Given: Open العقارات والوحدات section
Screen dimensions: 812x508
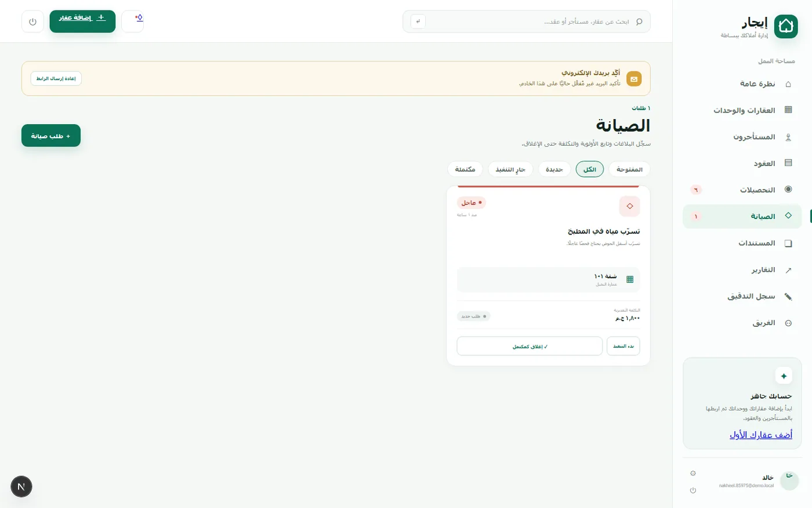Looking at the screenshot, I should (742, 110).
